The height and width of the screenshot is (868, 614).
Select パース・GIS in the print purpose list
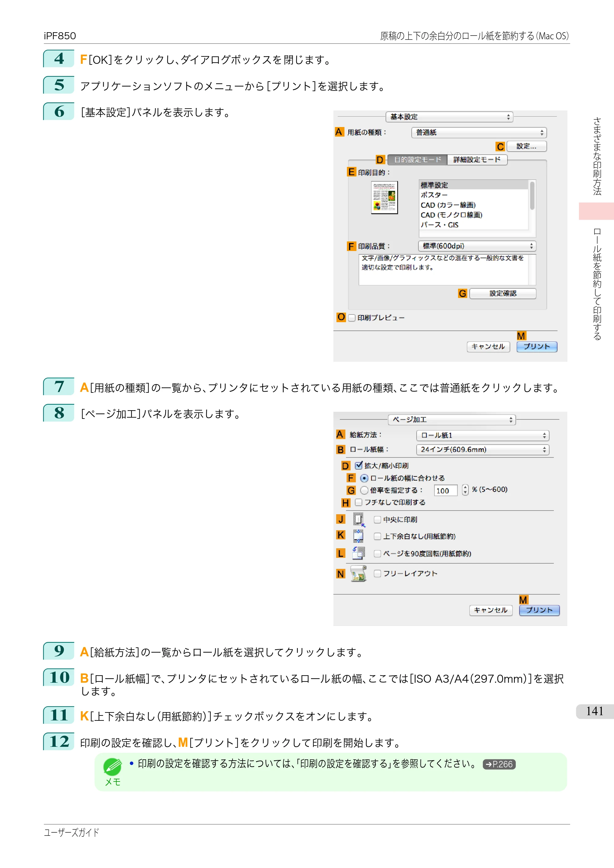[474, 225]
